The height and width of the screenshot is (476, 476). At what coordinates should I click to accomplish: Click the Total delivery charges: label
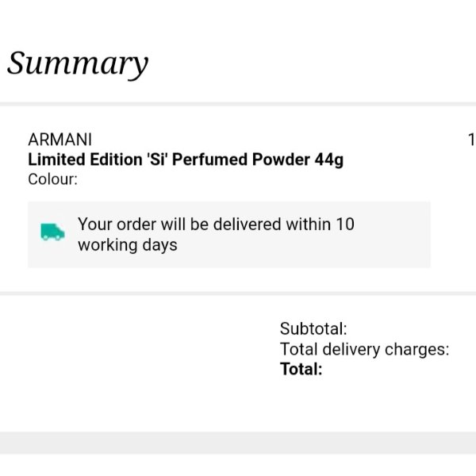pyautogui.click(x=364, y=349)
